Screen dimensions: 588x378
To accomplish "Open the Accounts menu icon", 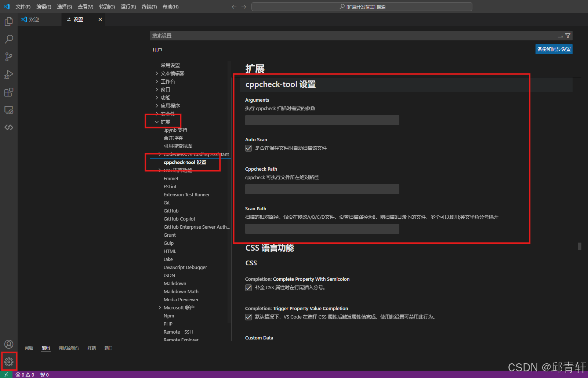I will coord(9,344).
